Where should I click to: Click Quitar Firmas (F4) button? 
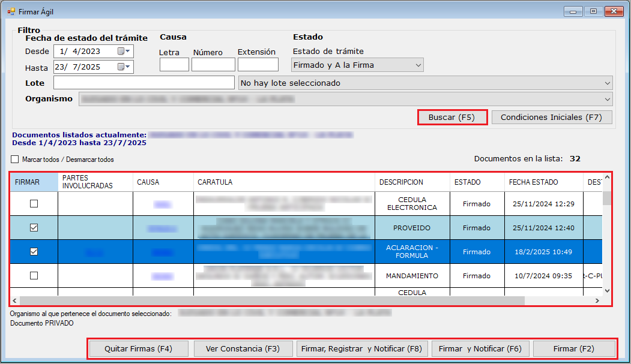point(138,348)
